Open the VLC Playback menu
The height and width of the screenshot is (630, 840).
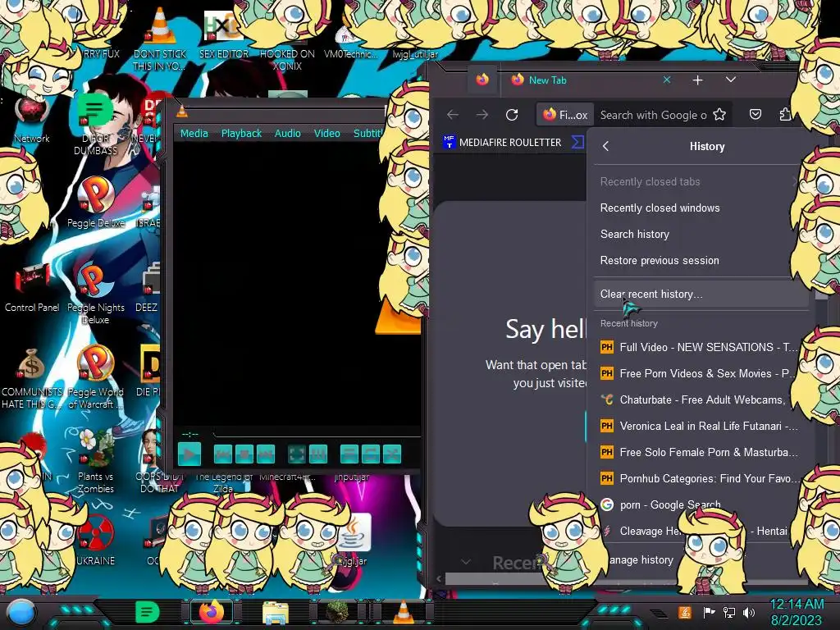tap(242, 134)
